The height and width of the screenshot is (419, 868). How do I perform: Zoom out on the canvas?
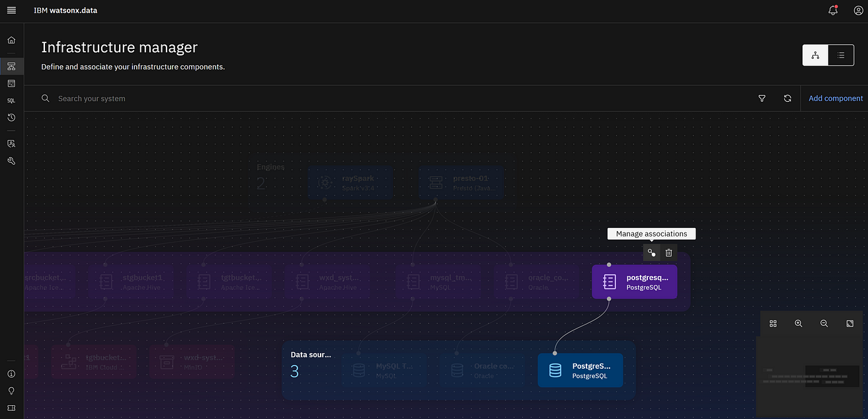824,324
